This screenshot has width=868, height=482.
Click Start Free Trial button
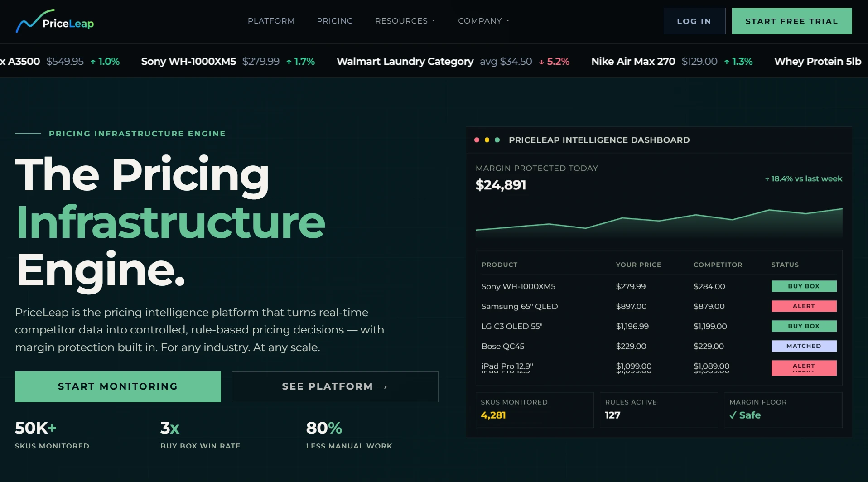click(x=791, y=21)
